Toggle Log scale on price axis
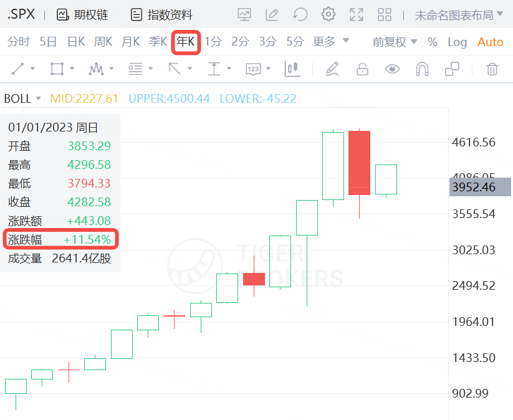The image size is (513, 420). (x=457, y=42)
